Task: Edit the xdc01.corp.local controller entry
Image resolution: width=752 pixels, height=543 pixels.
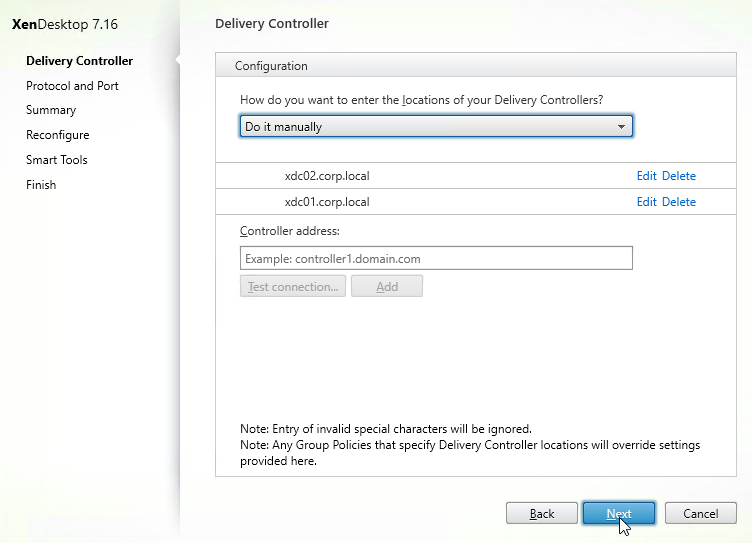Action: [x=646, y=201]
